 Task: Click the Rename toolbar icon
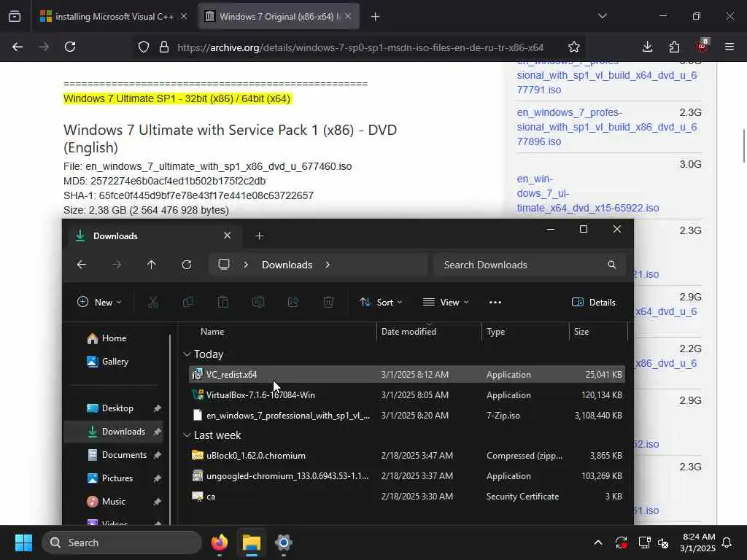coord(258,303)
